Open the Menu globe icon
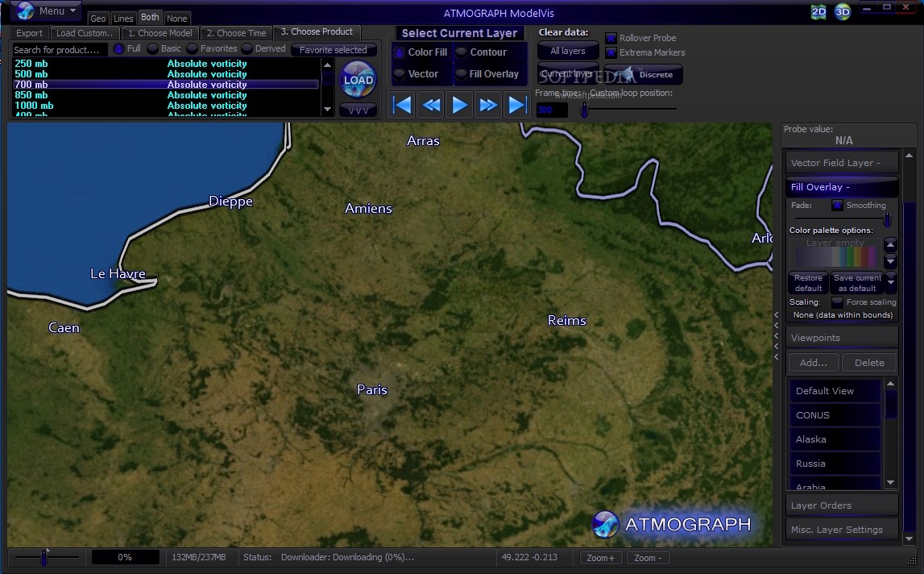This screenshot has width=924, height=574. coord(25,10)
